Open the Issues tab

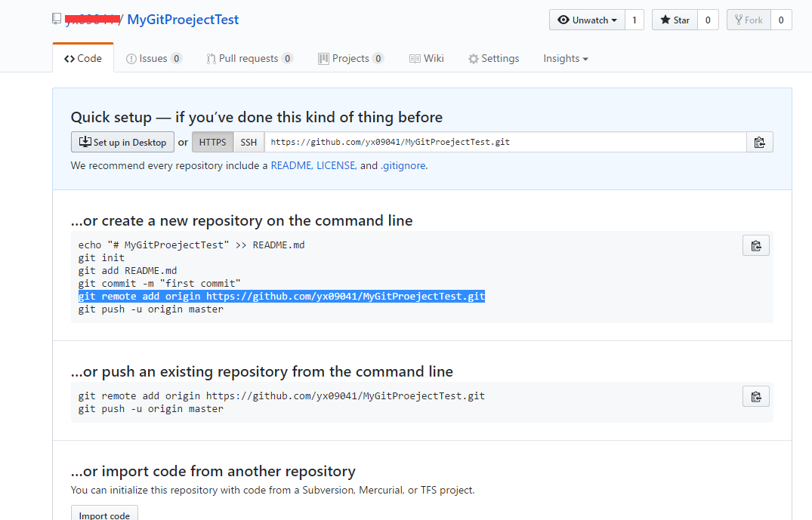154,58
